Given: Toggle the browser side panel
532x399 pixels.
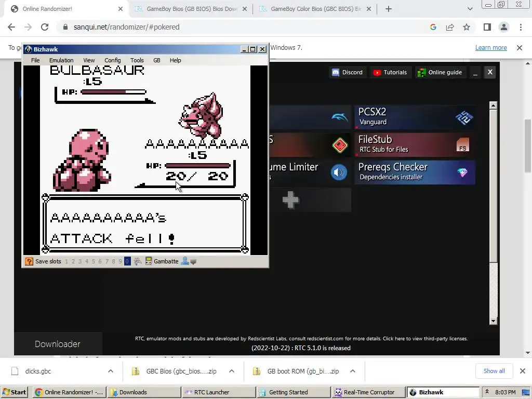Looking at the screenshot, I should [487, 27].
